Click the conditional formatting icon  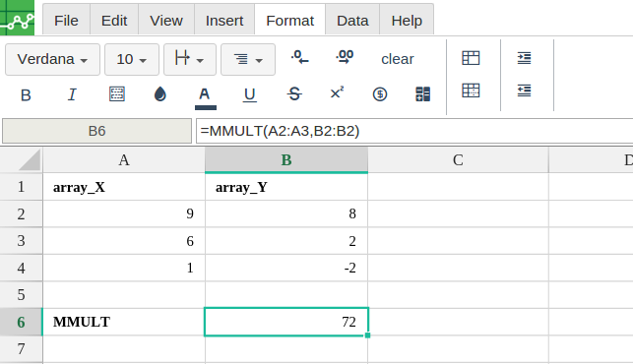tap(422, 94)
